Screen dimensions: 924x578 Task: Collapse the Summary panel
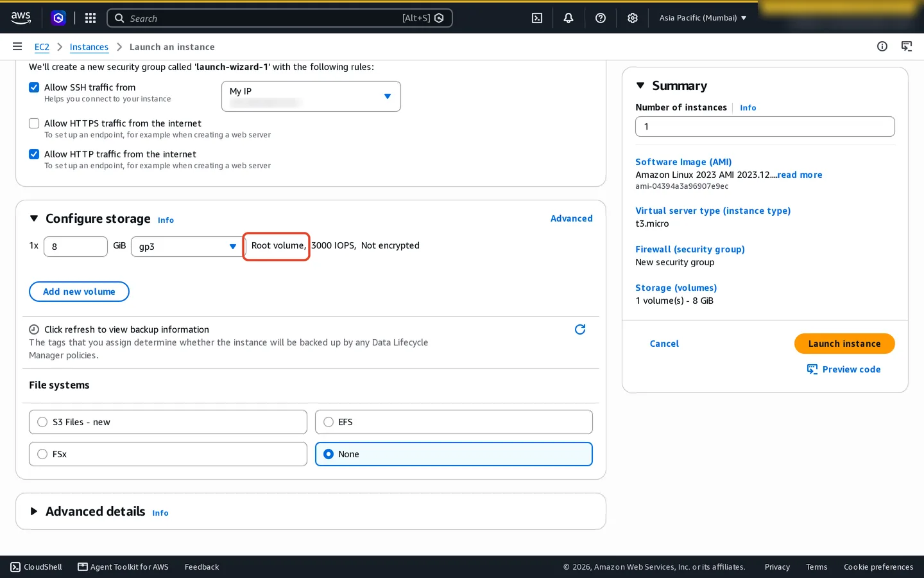pyautogui.click(x=640, y=85)
